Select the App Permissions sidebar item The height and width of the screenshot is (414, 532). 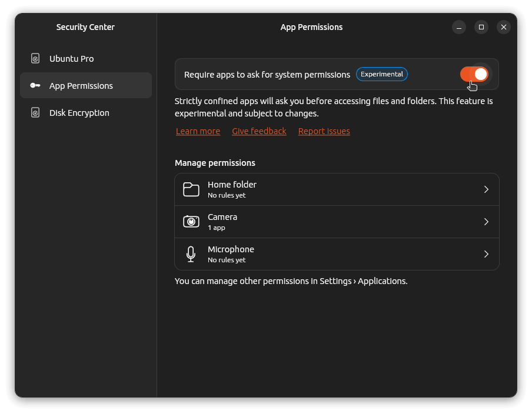81,86
